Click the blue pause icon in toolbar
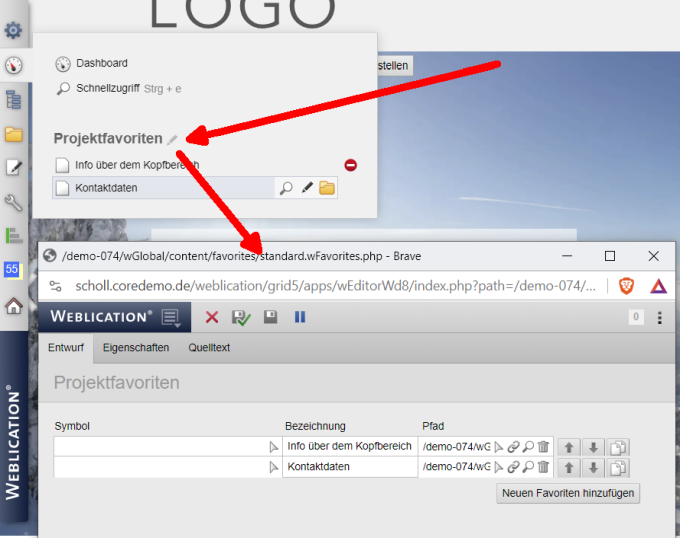The image size is (680, 538). (300, 317)
